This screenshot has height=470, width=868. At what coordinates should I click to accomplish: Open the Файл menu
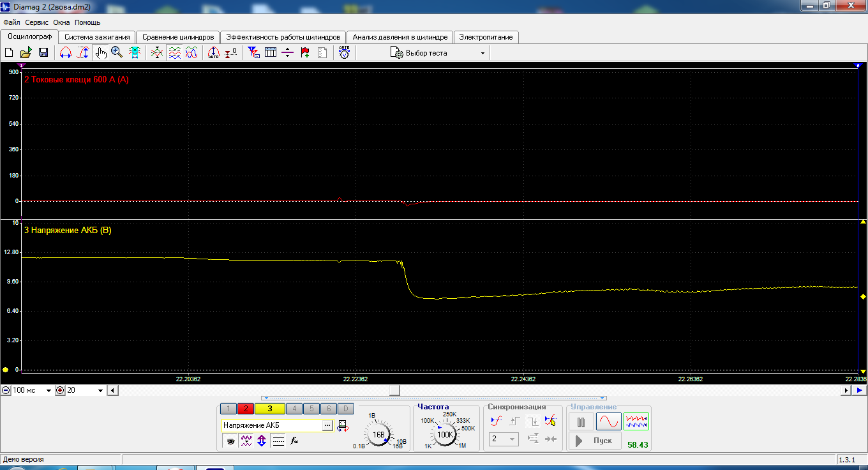11,22
